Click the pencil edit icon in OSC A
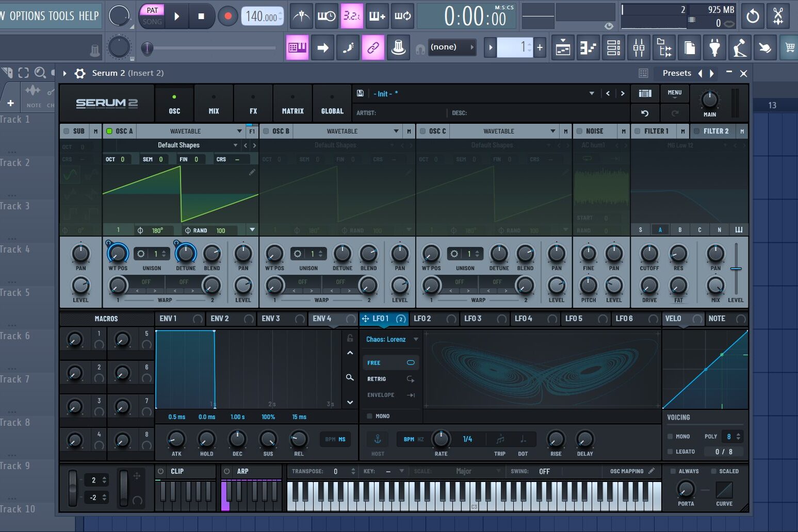Screen dimensions: 798x532 click(x=252, y=172)
